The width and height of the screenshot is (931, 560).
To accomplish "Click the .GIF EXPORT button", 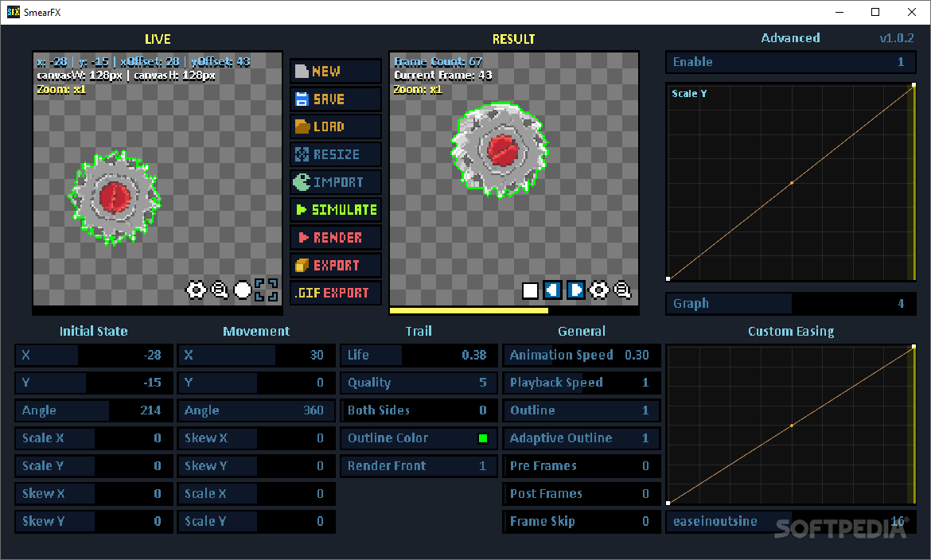I will pyautogui.click(x=336, y=293).
